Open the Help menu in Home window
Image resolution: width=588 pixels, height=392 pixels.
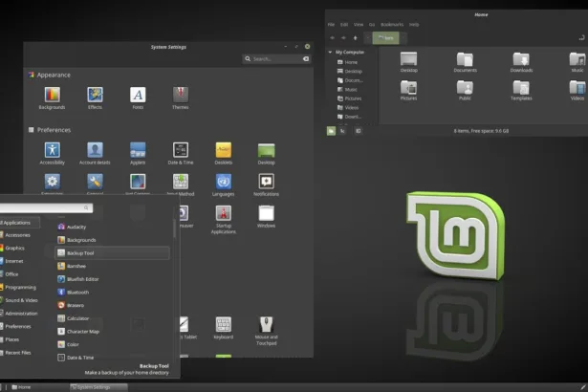[x=414, y=25]
